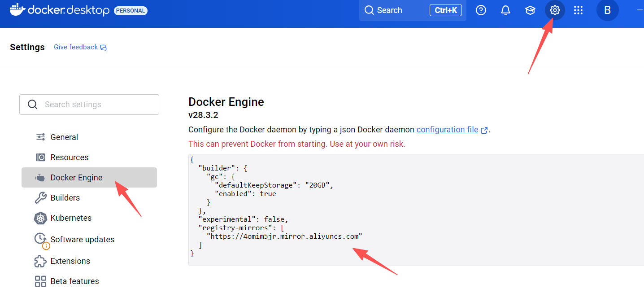Select the Software updates settings section
This screenshot has width=644, height=293.
[x=89, y=240]
